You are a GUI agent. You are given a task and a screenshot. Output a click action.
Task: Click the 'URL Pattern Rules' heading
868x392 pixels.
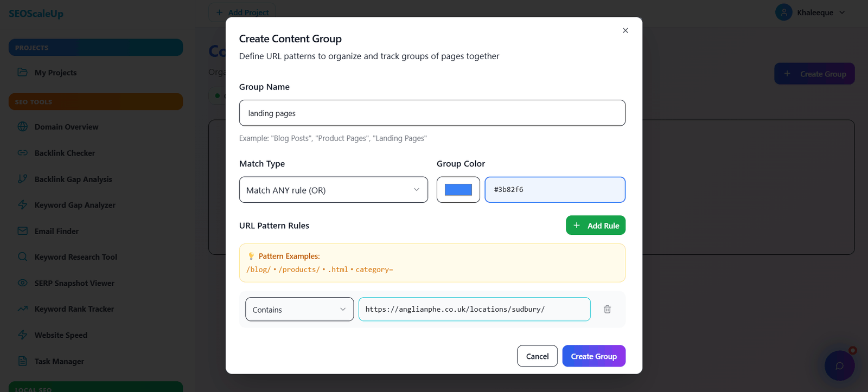tap(274, 226)
